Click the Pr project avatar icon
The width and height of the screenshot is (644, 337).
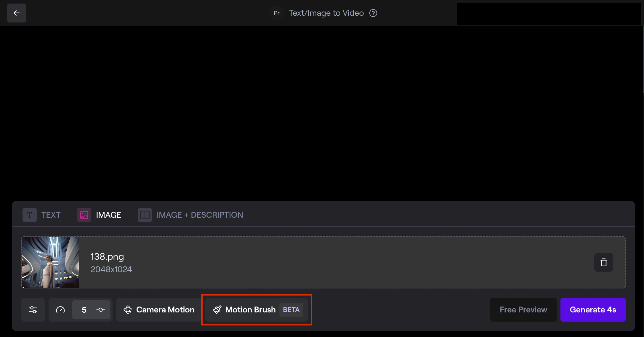pos(277,13)
